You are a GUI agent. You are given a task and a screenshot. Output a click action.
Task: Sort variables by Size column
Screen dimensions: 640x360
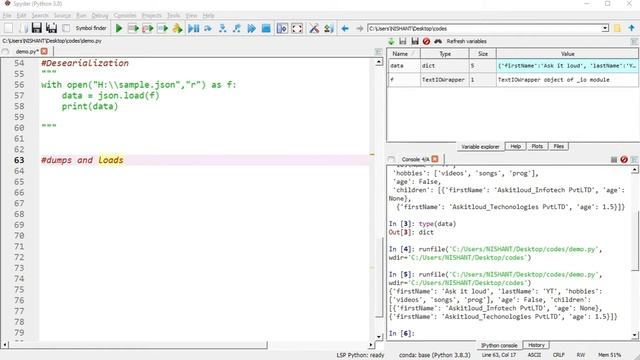[x=483, y=54]
